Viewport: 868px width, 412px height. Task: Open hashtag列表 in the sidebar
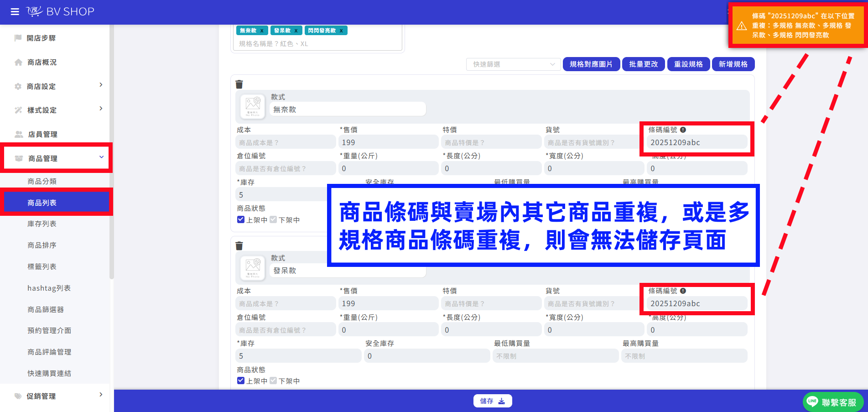coord(49,288)
